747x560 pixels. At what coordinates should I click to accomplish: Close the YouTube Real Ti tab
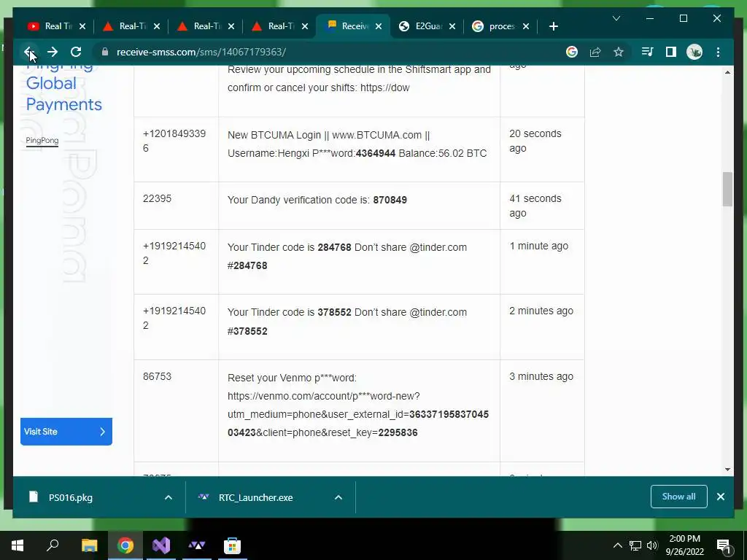(x=82, y=26)
